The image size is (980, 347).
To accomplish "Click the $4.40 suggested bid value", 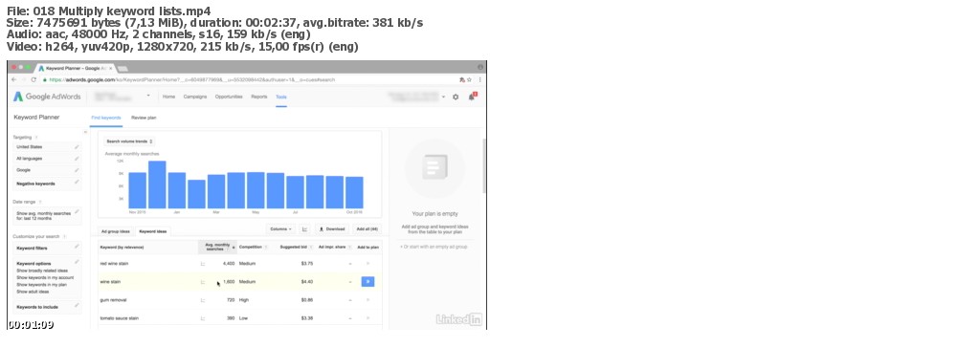I will point(307,282).
